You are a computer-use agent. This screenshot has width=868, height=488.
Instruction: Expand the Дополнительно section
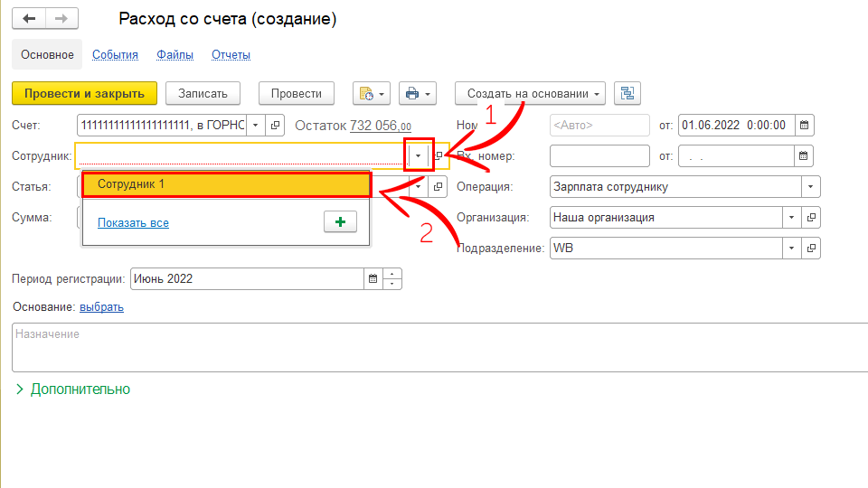pos(72,389)
